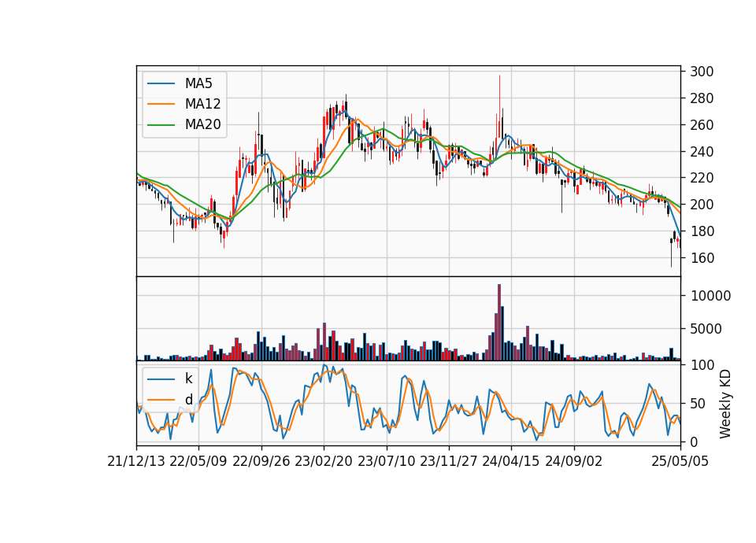Image resolution: width=756 pixels, height=543 pixels.
Task: Click the orange d legend line sample
Action: point(161,400)
